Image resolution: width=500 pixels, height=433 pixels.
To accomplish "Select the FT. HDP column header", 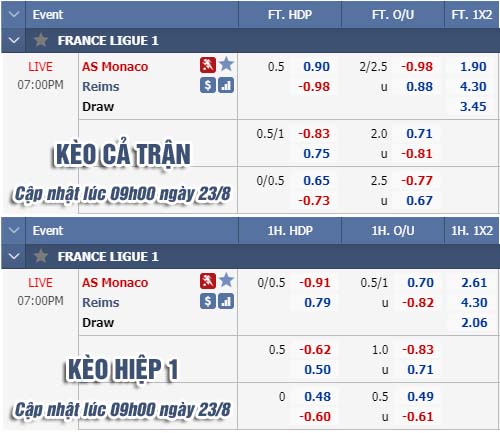I will tap(290, 15).
